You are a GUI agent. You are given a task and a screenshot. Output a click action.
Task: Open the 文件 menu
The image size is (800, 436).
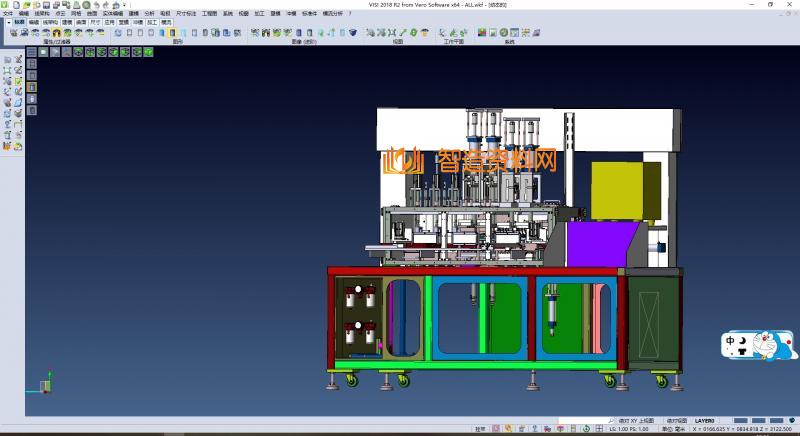coord(8,14)
